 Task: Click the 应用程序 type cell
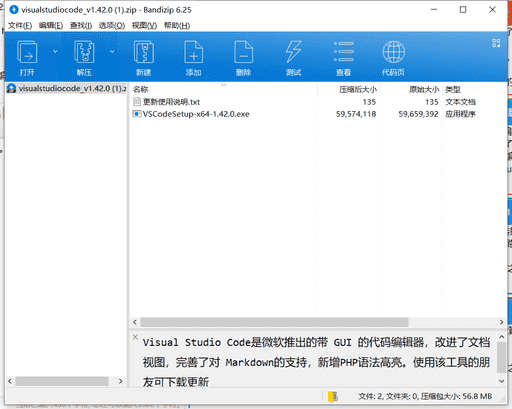click(x=460, y=114)
